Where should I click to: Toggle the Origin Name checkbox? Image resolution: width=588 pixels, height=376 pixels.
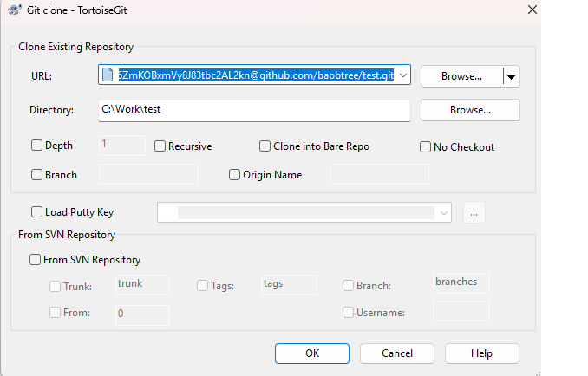coord(234,174)
